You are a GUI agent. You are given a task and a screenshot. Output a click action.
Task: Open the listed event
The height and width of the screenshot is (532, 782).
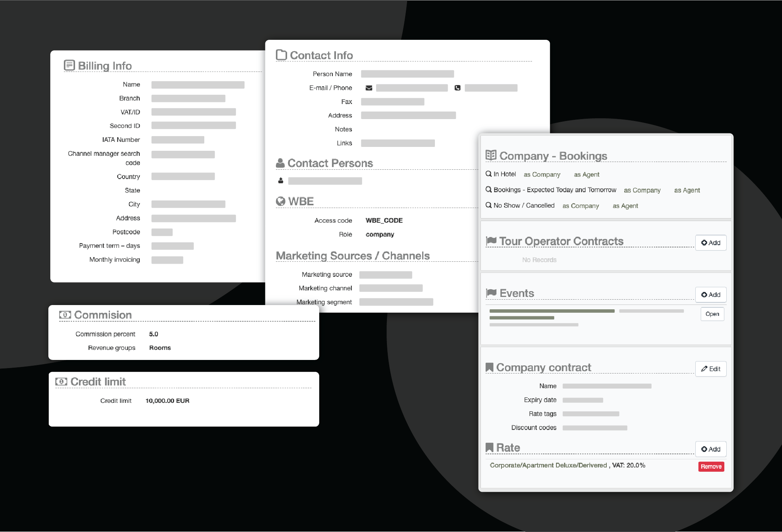tap(712, 314)
